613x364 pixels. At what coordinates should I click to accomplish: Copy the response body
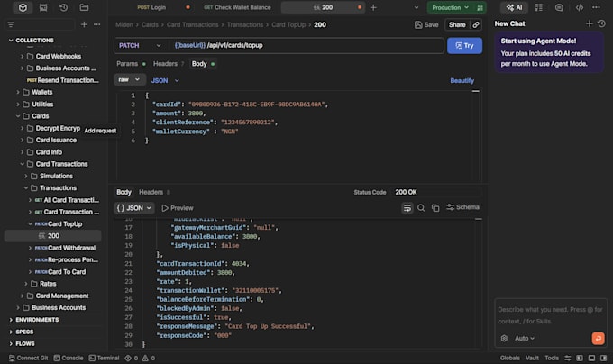coord(435,208)
